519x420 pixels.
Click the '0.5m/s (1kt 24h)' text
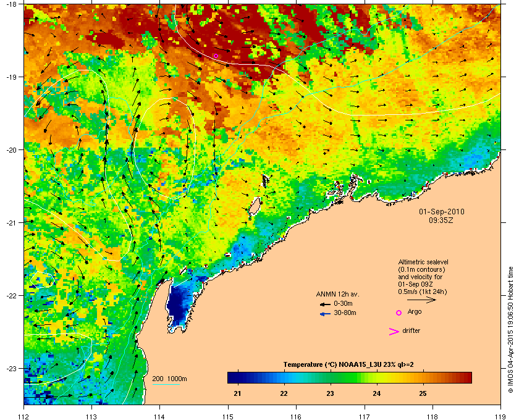pyautogui.click(x=423, y=292)
